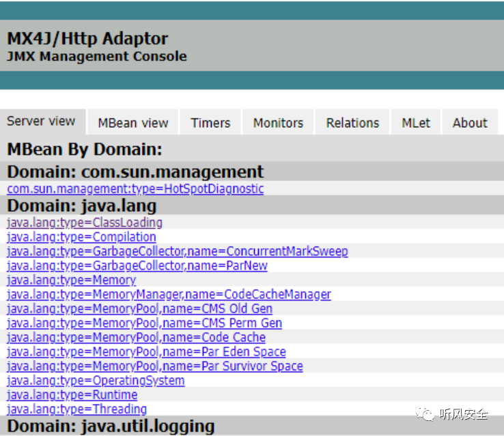Viewport: 504px width, 436px height.
Task: Open MemoryPool Par Eden Space link
Action: coord(147,352)
